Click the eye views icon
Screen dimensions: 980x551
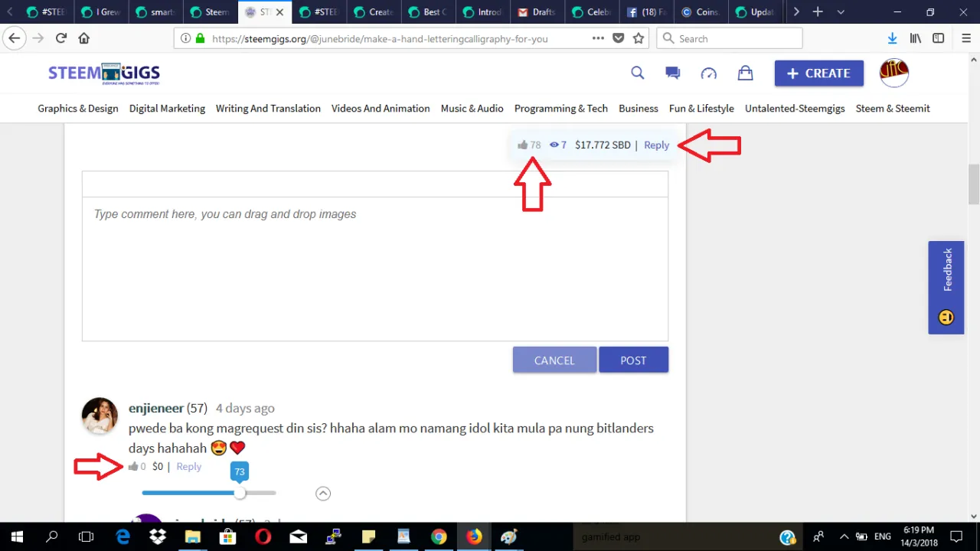point(554,145)
